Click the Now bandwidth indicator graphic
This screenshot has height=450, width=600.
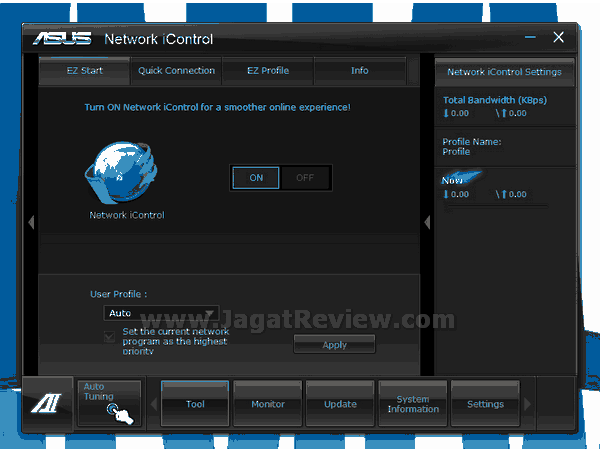click(x=461, y=178)
